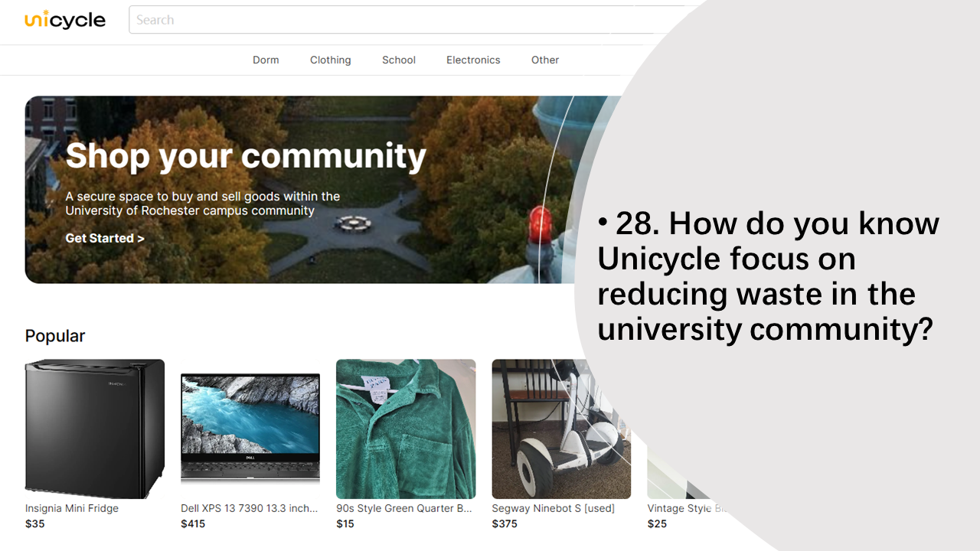Click the Segway Ninebot S [used] title
The image size is (980, 551).
click(554, 508)
